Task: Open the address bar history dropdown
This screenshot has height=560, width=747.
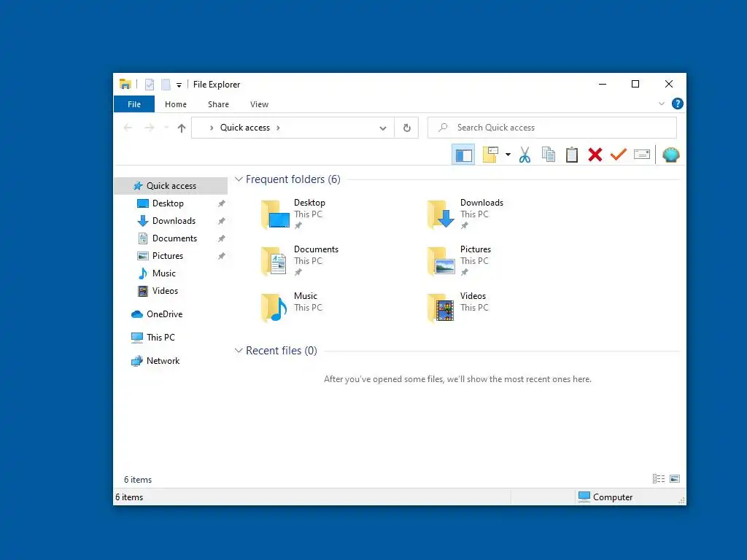Action: click(x=382, y=128)
